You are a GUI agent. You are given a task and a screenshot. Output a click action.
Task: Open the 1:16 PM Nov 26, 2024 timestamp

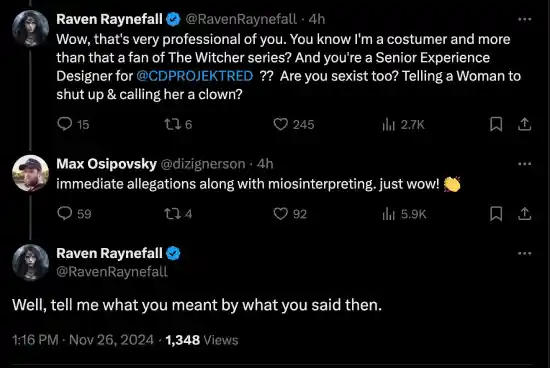pyautogui.click(x=83, y=340)
